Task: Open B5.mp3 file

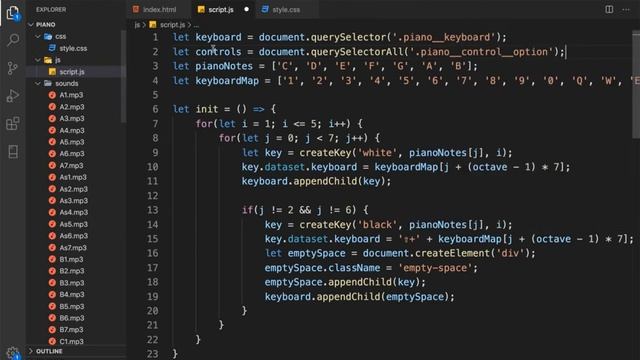Action: point(71,306)
